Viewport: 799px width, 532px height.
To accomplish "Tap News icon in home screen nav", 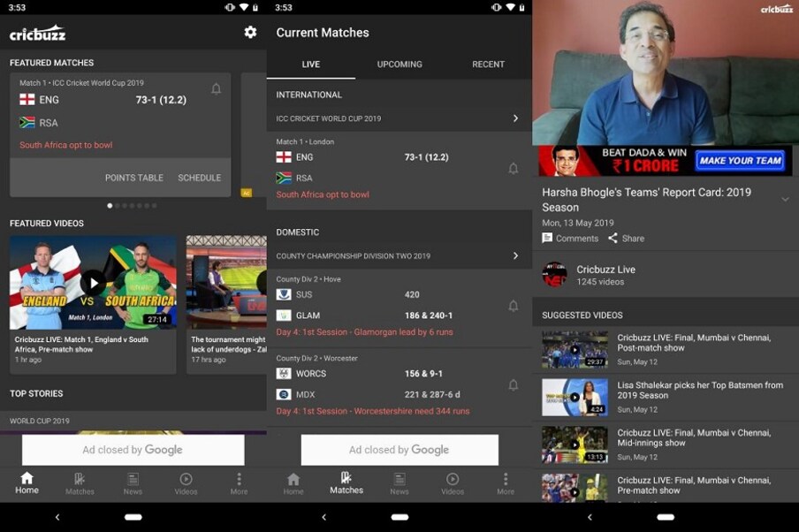I will [x=133, y=483].
